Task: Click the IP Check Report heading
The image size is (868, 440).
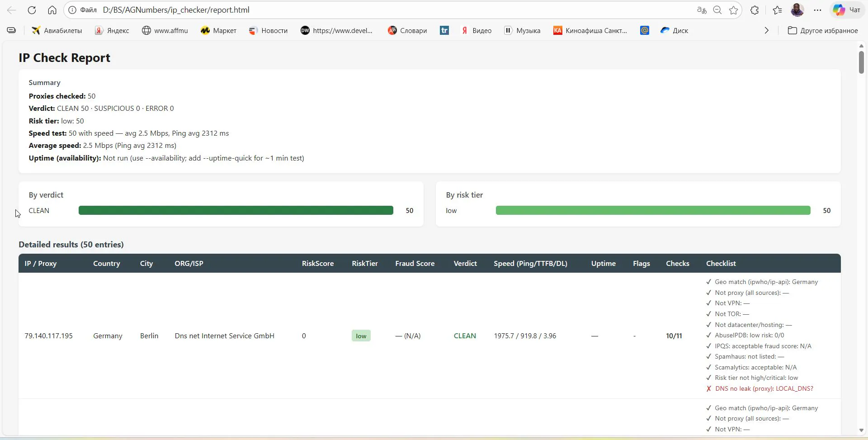Action: (64, 58)
